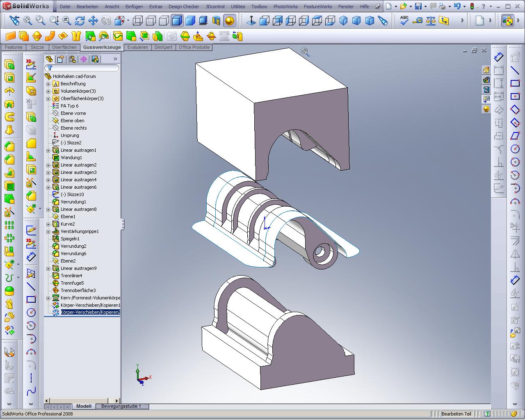Click the Rotate View icon
The image size is (525, 420).
[x=80, y=21]
